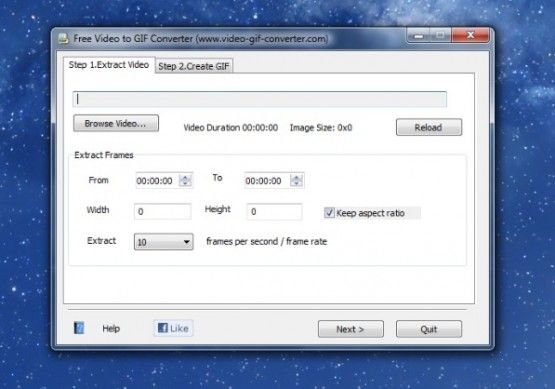The image size is (555, 389).
Task: Close the converter window
Action: click(x=470, y=35)
